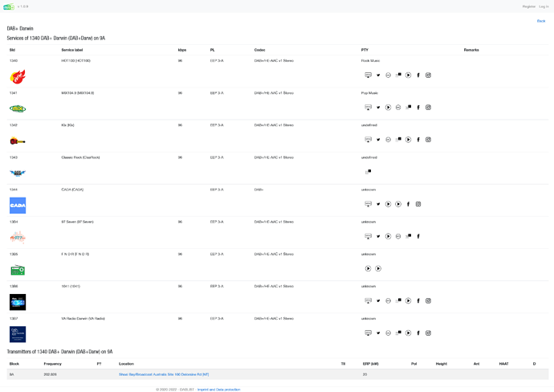
Task: Open the Instagram icon in the 1041 row
Action: pyautogui.click(x=428, y=300)
